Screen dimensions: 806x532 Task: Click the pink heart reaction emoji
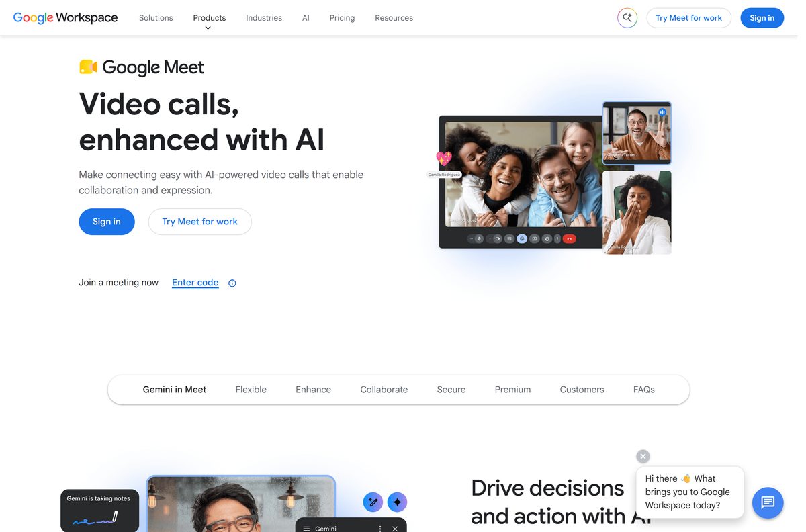tap(444, 159)
